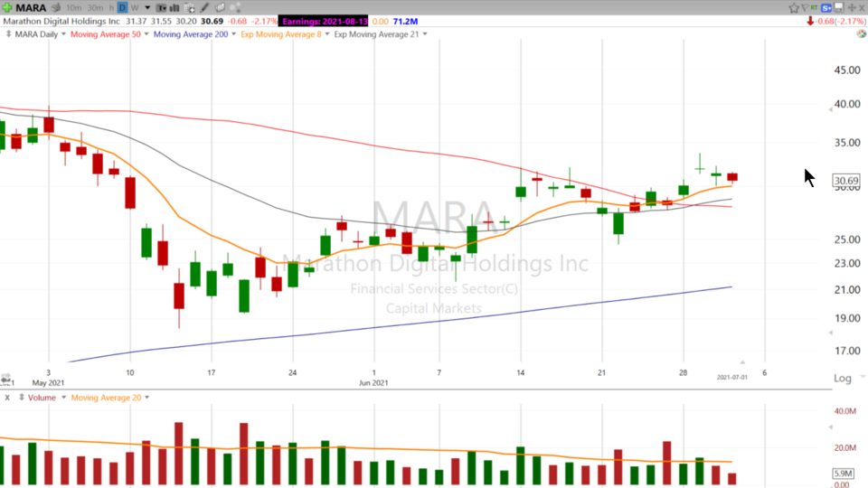
Task: Open the blue 'S' symbol link dropdown
Action: 827,8
